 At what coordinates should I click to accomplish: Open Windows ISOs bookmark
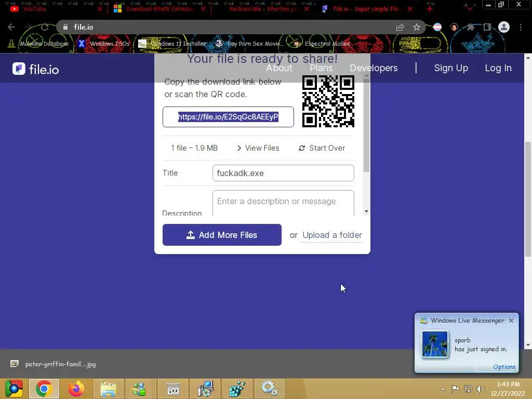(103, 44)
